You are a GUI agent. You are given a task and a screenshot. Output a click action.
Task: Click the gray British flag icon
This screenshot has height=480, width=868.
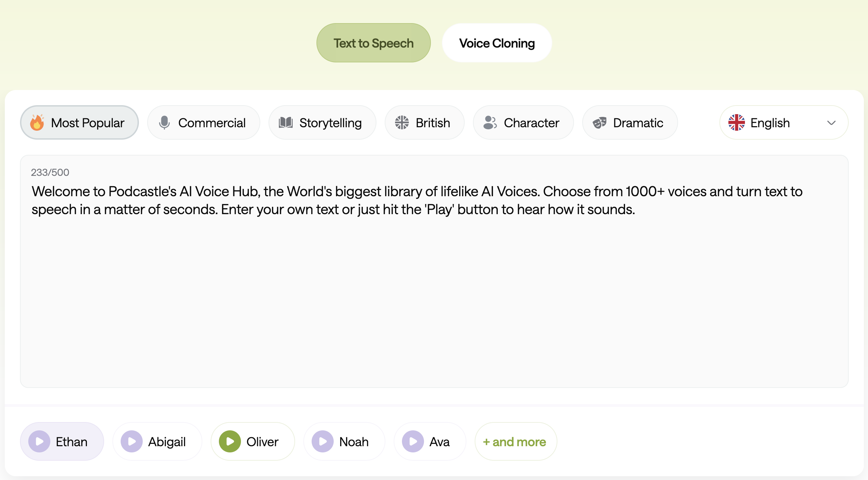[402, 122]
